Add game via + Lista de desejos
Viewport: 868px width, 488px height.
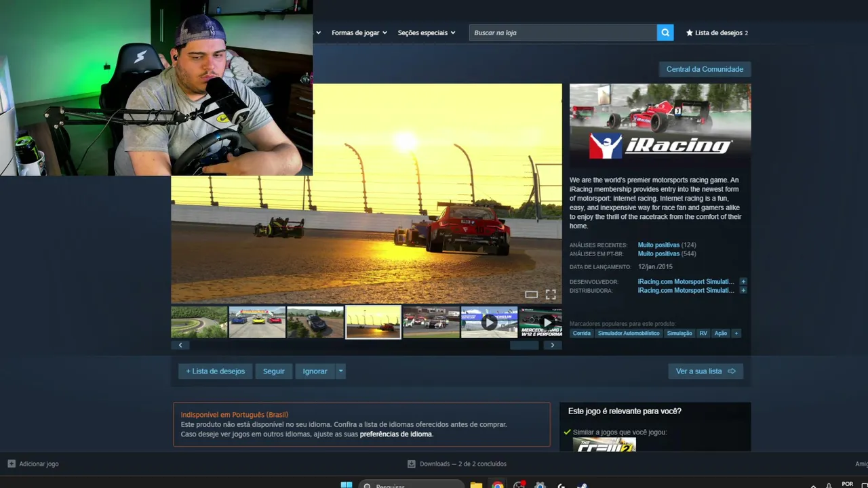(x=216, y=371)
